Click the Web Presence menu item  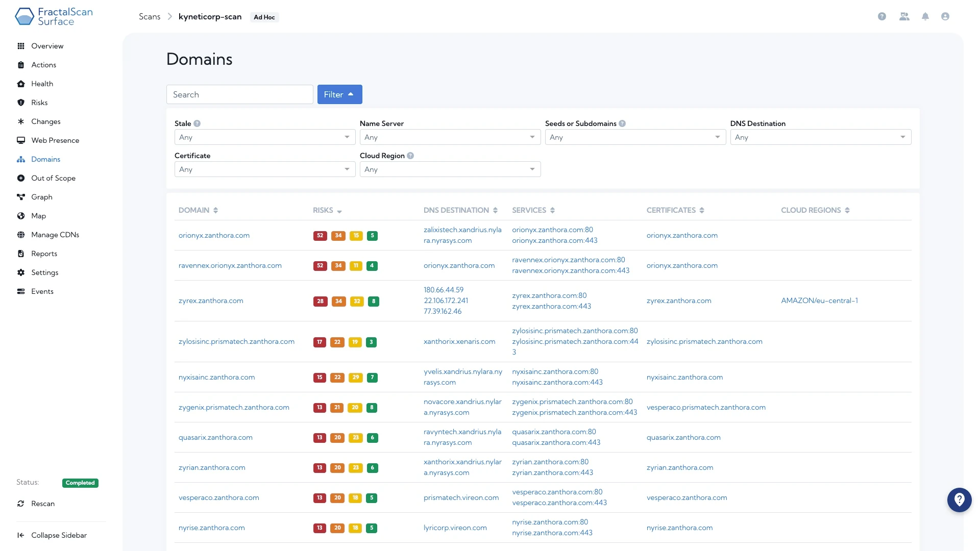[55, 140]
